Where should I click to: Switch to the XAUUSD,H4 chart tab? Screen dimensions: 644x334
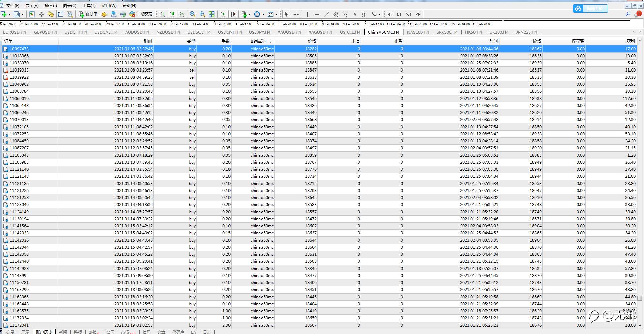pyautogui.click(x=289, y=32)
